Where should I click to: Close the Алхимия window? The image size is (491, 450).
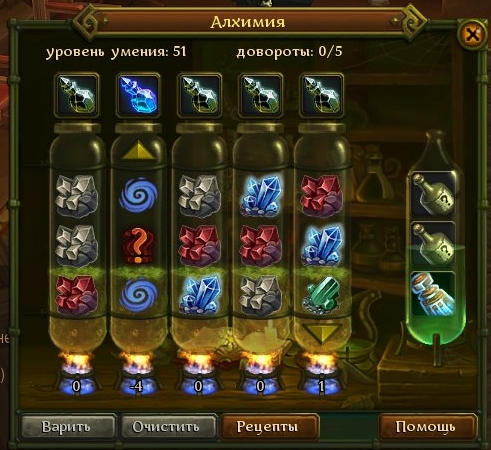tap(472, 34)
